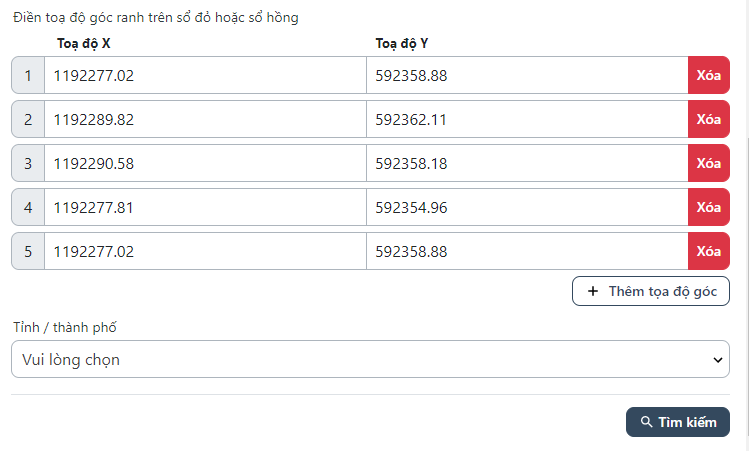This screenshot has width=749, height=451.
Task: Click X input showing 1192290.58
Action: (205, 163)
